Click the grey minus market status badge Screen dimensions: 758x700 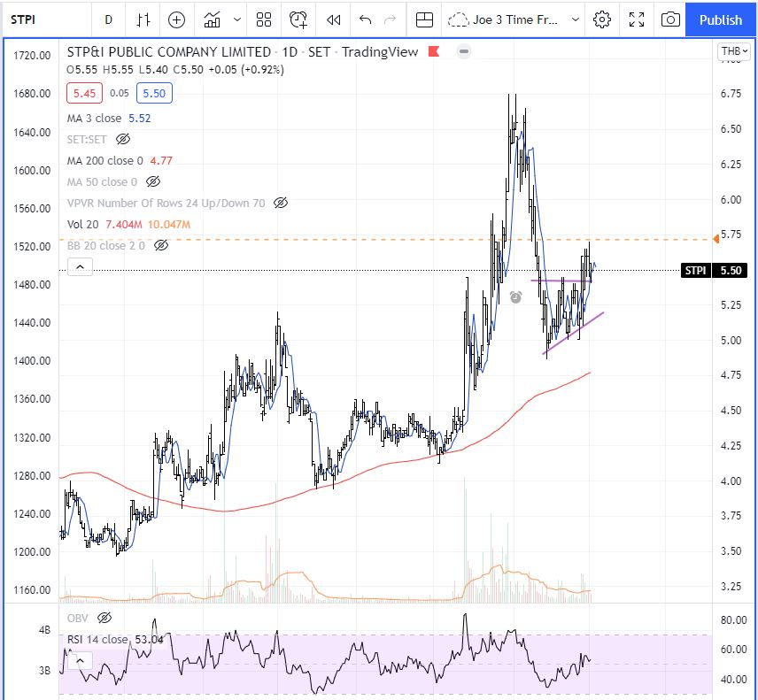464,51
